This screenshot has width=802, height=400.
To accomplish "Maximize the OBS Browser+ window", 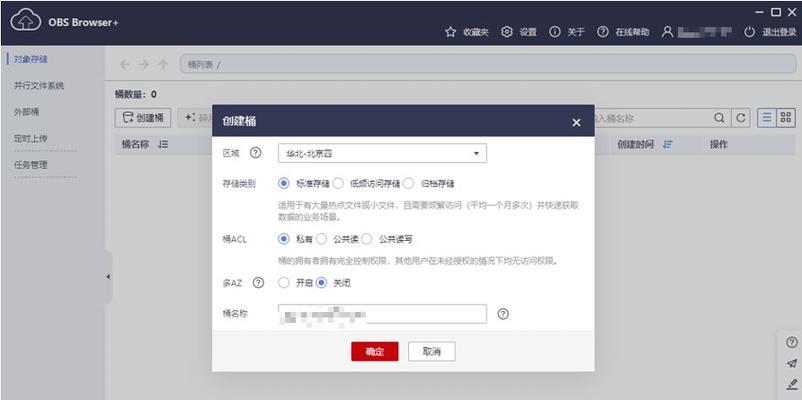I will click(x=776, y=12).
